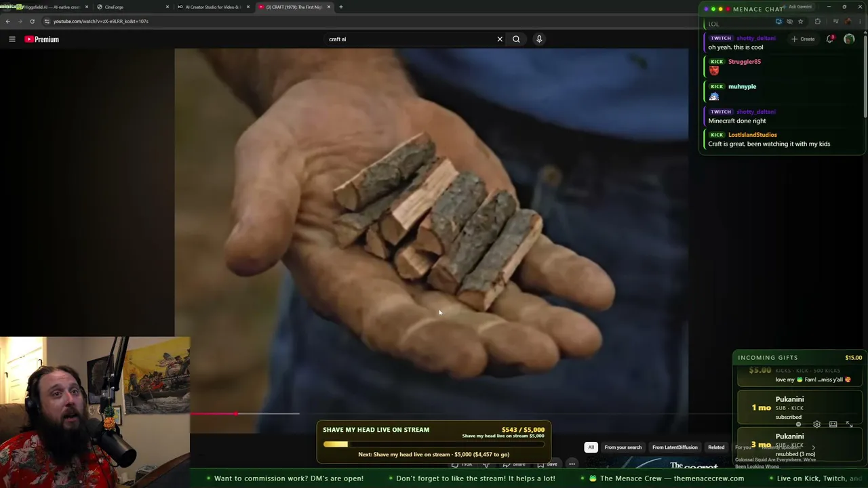Click the streamer webcam overlay

(x=95, y=412)
